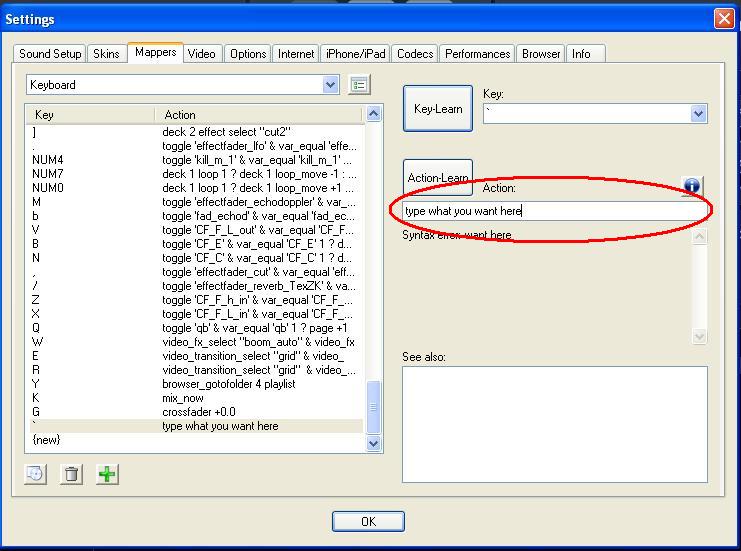Add new mapping with green plus icon

coord(107,474)
